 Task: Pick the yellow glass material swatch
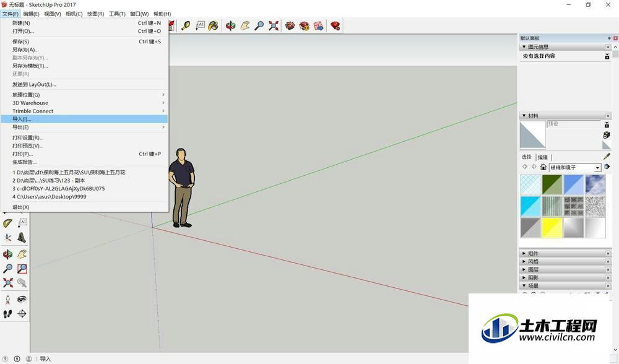click(552, 228)
